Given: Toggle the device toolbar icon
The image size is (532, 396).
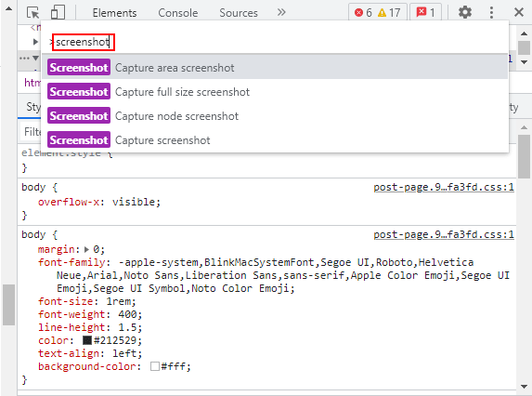Looking at the screenshot, I should [x=58, y=12].
